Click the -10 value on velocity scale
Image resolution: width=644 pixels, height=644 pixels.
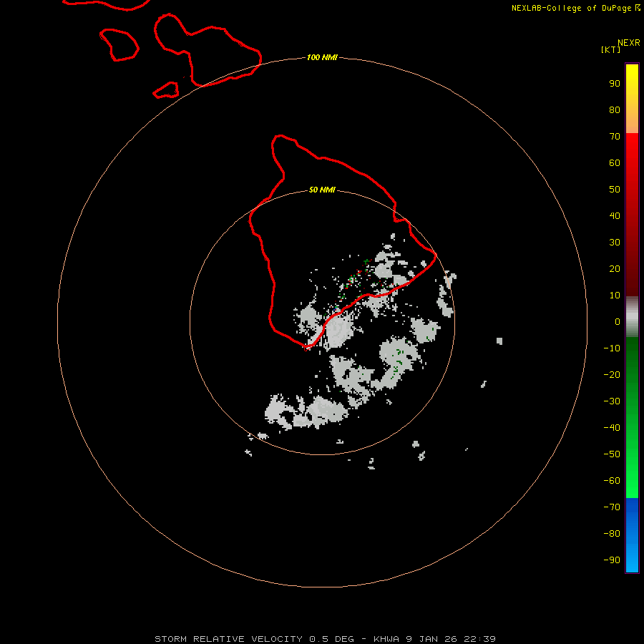tap(612, 348)
